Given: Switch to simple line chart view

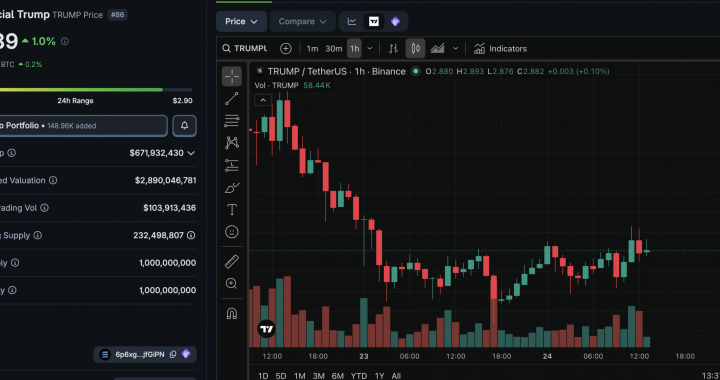Looking at the screenshot, I should click(352, 22).
